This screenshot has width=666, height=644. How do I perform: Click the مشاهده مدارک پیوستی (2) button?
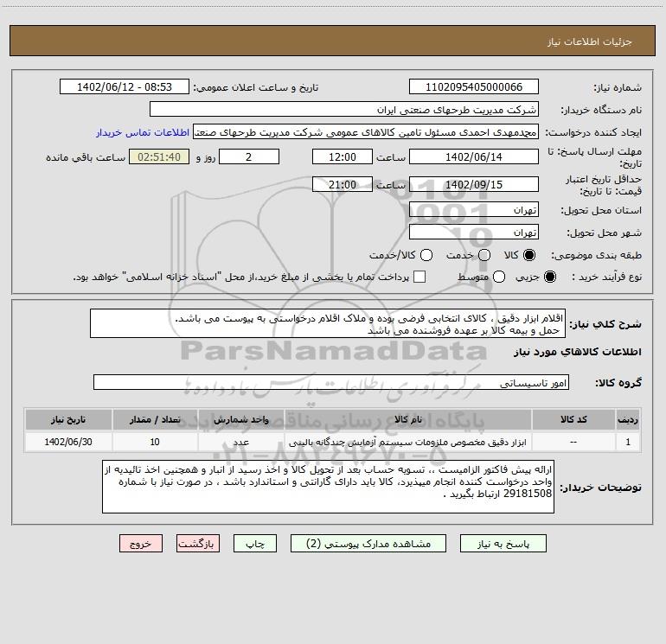[x=368, y=544]
